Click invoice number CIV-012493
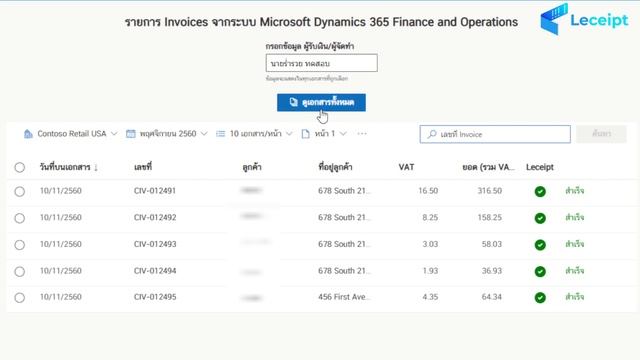This screenshot has height=360, width=640. [155, 244]
